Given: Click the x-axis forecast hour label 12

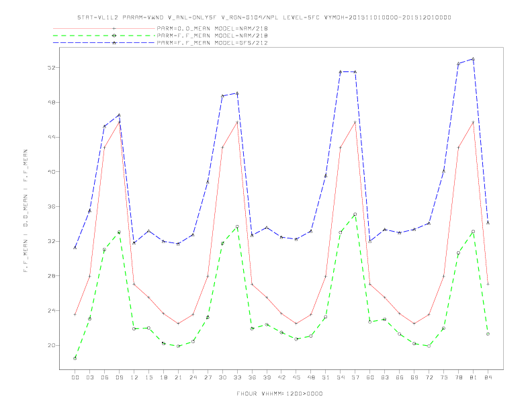Looking at the screenshot, I should (x=134, y=377).
